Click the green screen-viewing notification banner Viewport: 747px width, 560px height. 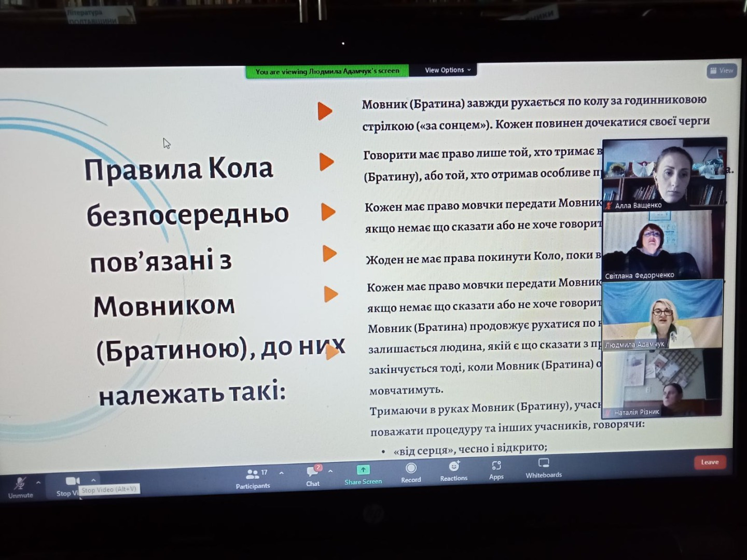coord(327,72)
